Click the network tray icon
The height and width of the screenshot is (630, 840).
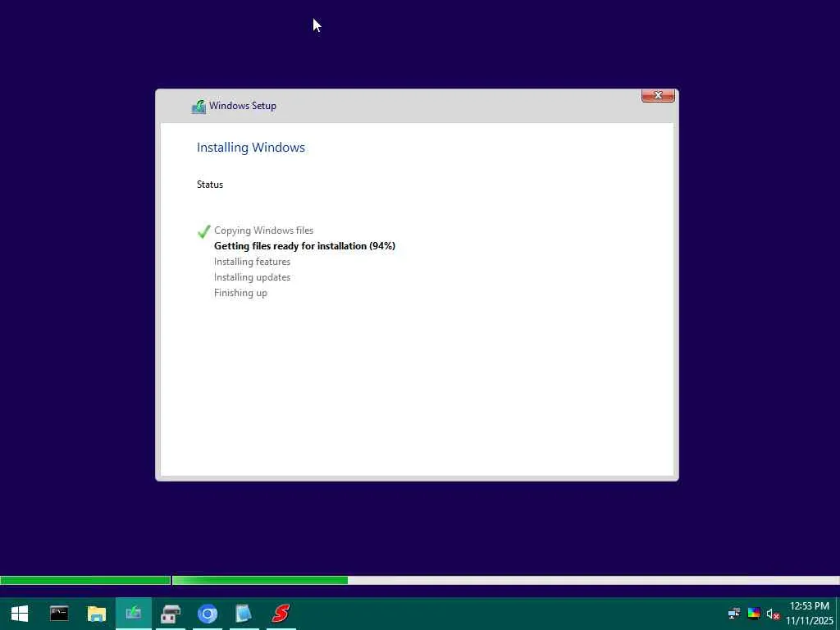coord(734,614)
